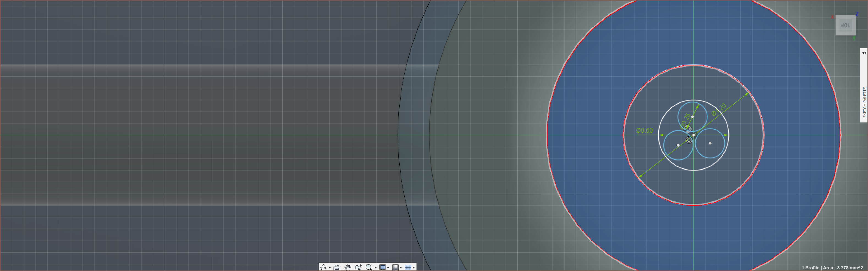Select the Orbit navigation tool
This screenshot has height=271, width=868.
pyautogui.click(x=323, y=267)
